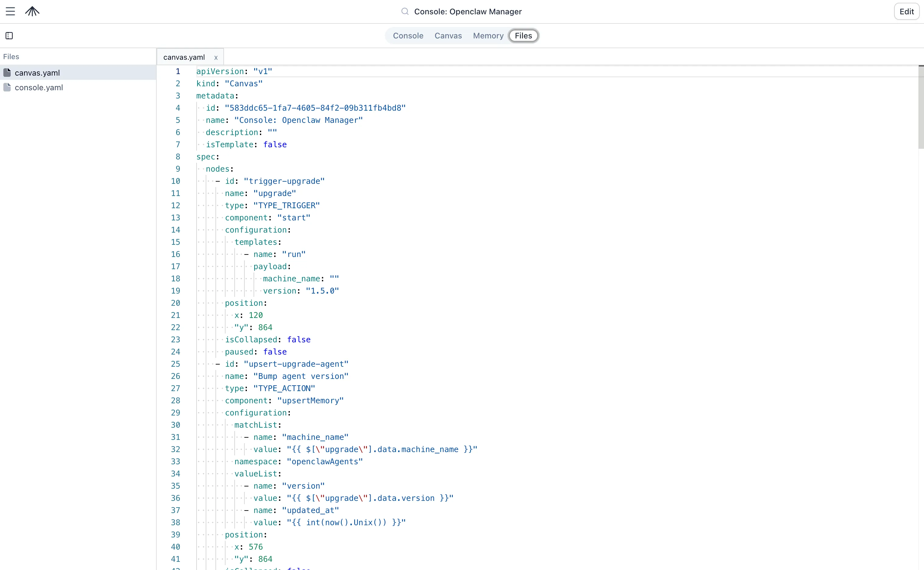
Task: Click the metadata: key line
Action: [x=217, y=96]
